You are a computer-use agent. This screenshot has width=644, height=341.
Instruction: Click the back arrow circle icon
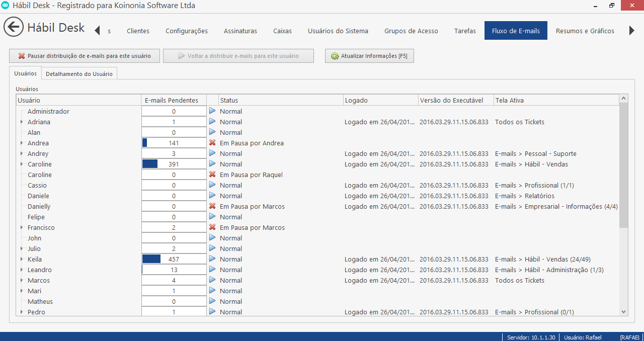click(14, 27)
